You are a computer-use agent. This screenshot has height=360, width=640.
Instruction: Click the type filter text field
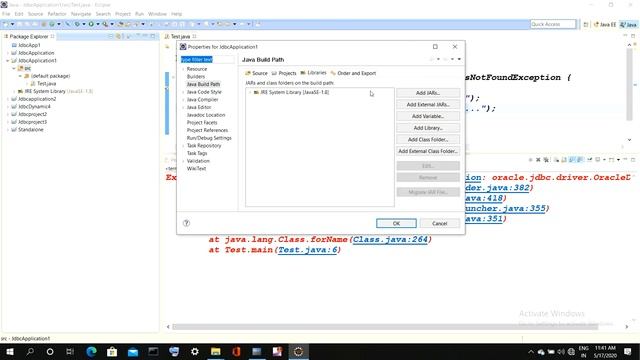(x=207, y=60)
